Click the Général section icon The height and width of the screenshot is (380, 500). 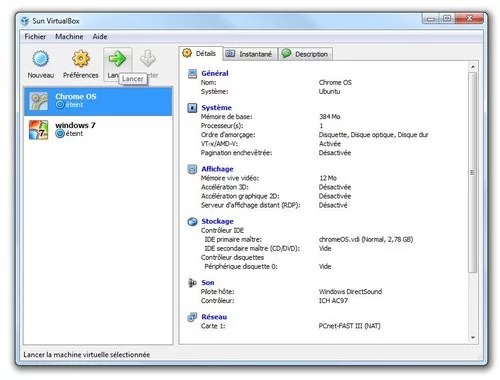[192, 73]
